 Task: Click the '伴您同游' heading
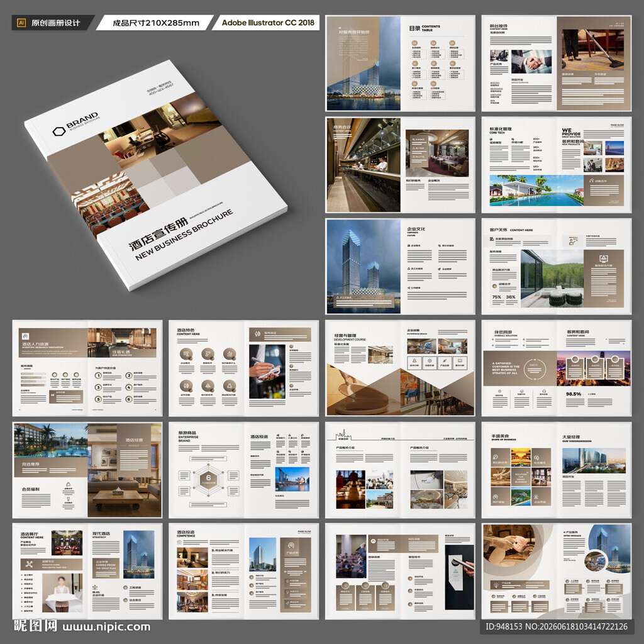(x=503, y=332)
